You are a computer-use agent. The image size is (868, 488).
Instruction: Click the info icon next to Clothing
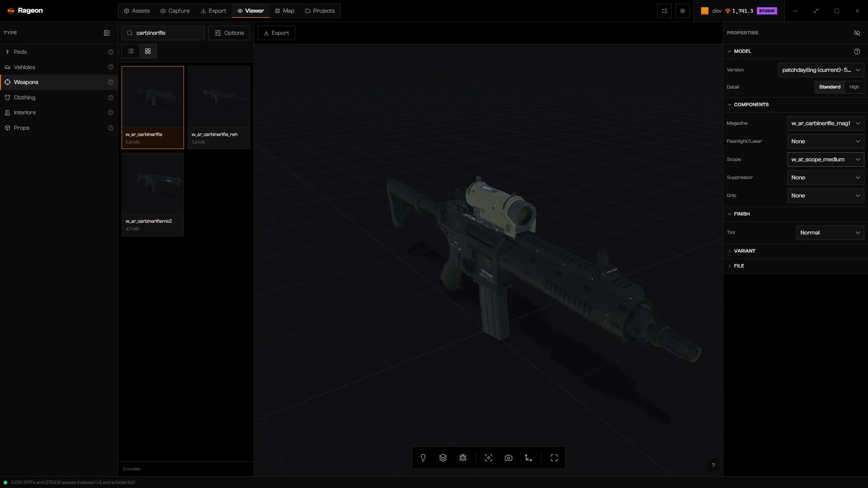[x=111, y=98]
